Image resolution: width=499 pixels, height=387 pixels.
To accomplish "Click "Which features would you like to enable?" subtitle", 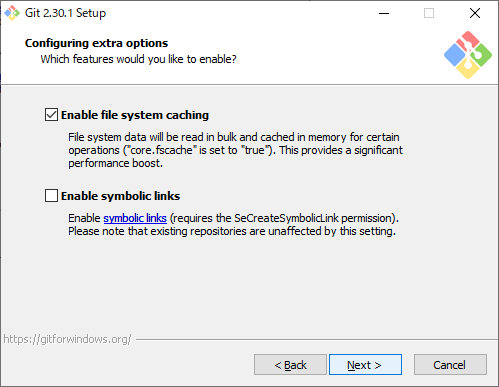I will pos(138,59).
